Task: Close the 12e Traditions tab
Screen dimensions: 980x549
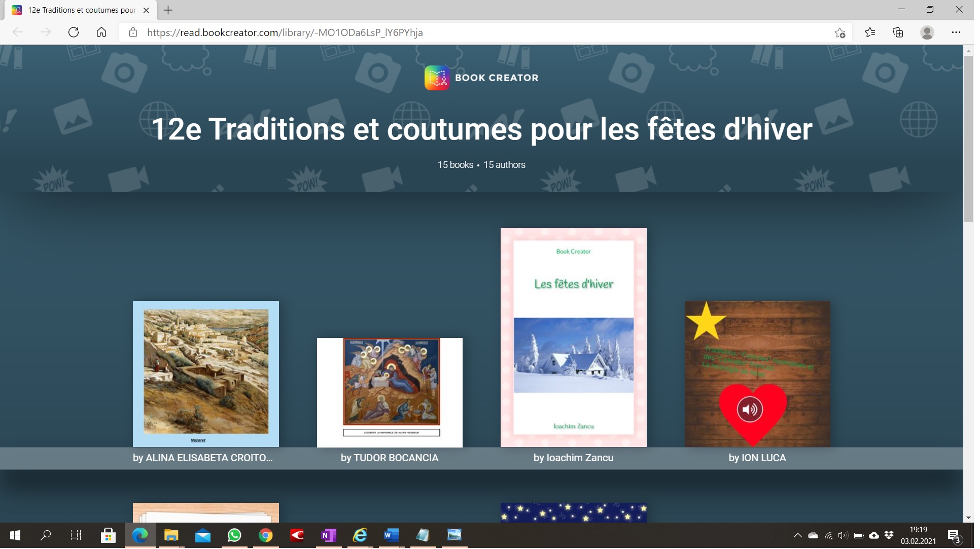Action: (147, 10)
